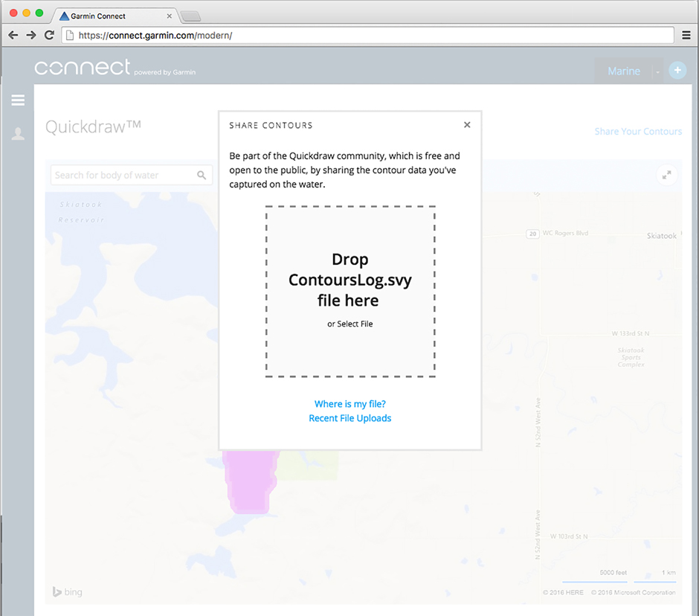Open a new browser tab
This screenshot has height=616, width=699.
click(191, 16)
